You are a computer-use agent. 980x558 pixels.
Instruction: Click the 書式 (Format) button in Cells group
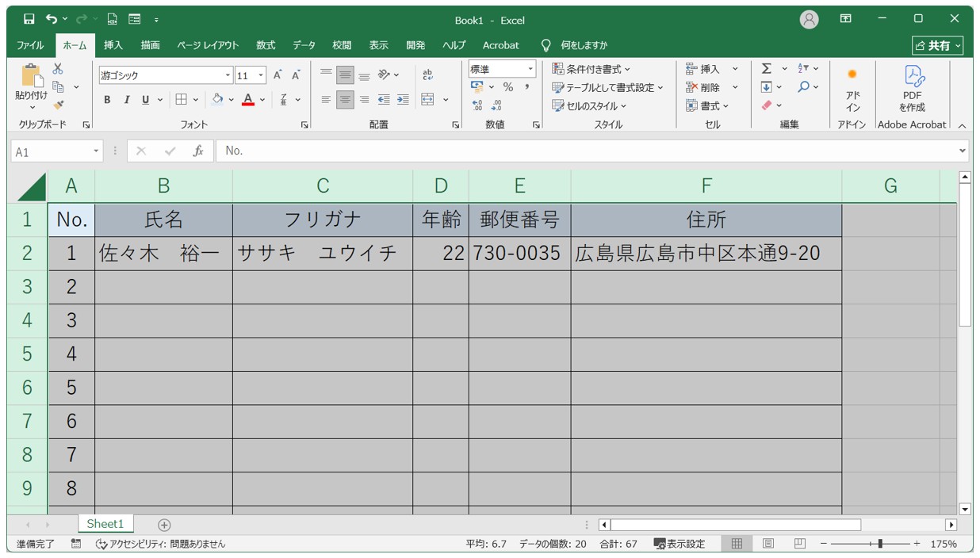(707, 105)
